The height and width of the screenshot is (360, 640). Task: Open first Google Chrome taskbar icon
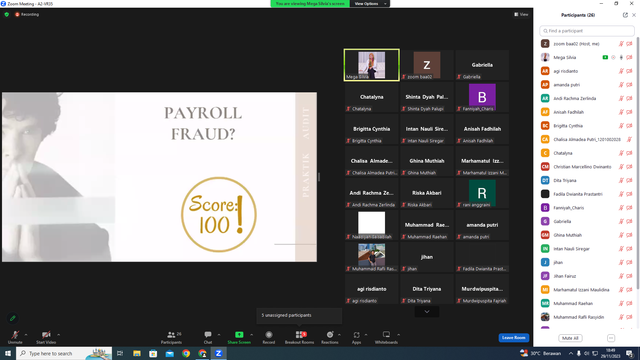pos(186,353)
